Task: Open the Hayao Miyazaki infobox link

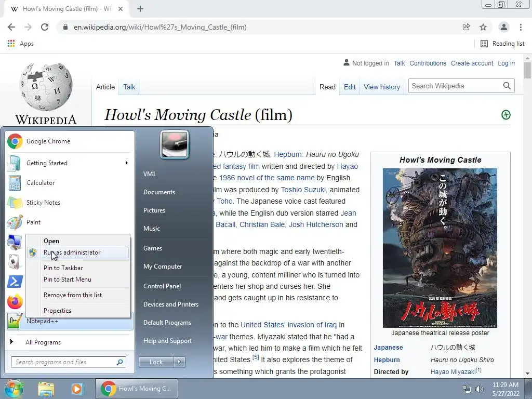Action: (x=453, y=372)
